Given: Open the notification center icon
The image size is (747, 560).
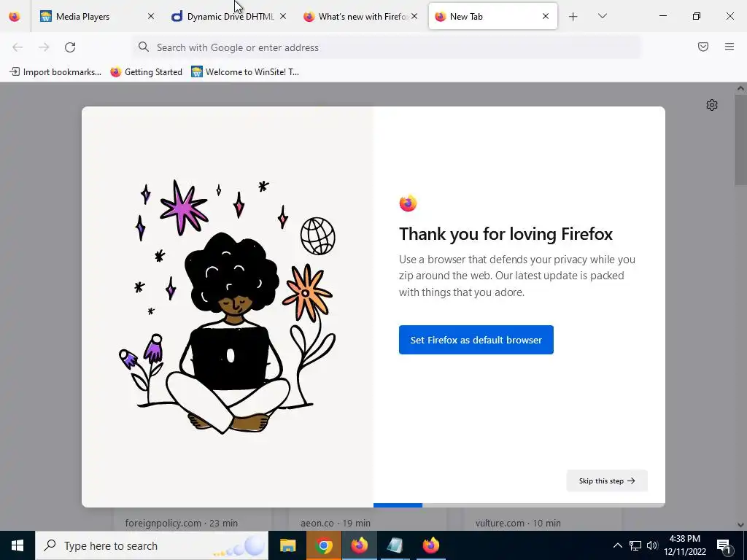Looking at the screenshot, I should point(724,545).
